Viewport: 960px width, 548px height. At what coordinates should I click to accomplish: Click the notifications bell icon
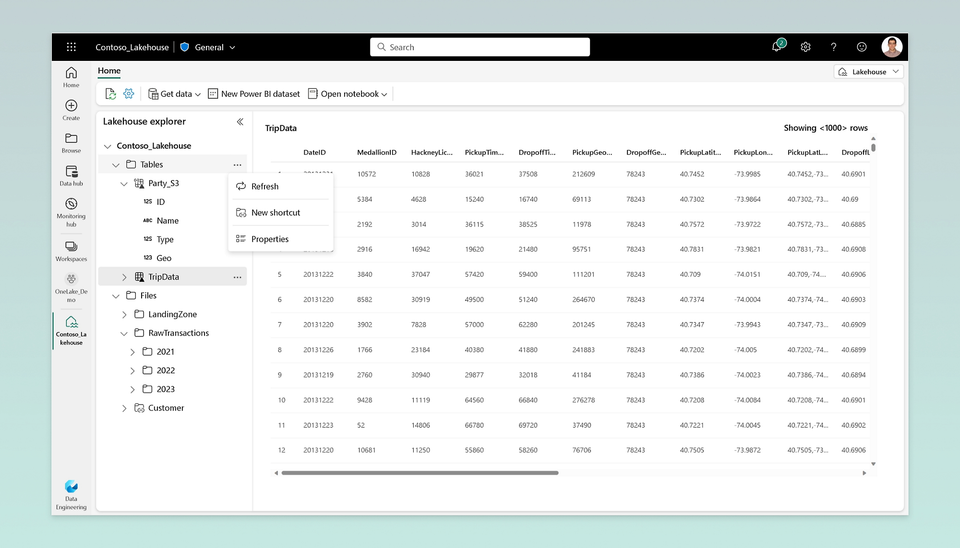[x=776, y=47]
